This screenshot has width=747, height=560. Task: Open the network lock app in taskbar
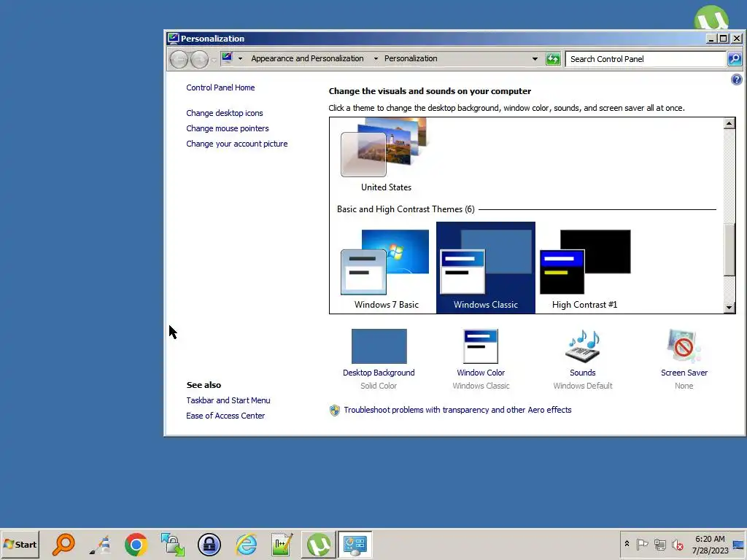coord(172,544)
